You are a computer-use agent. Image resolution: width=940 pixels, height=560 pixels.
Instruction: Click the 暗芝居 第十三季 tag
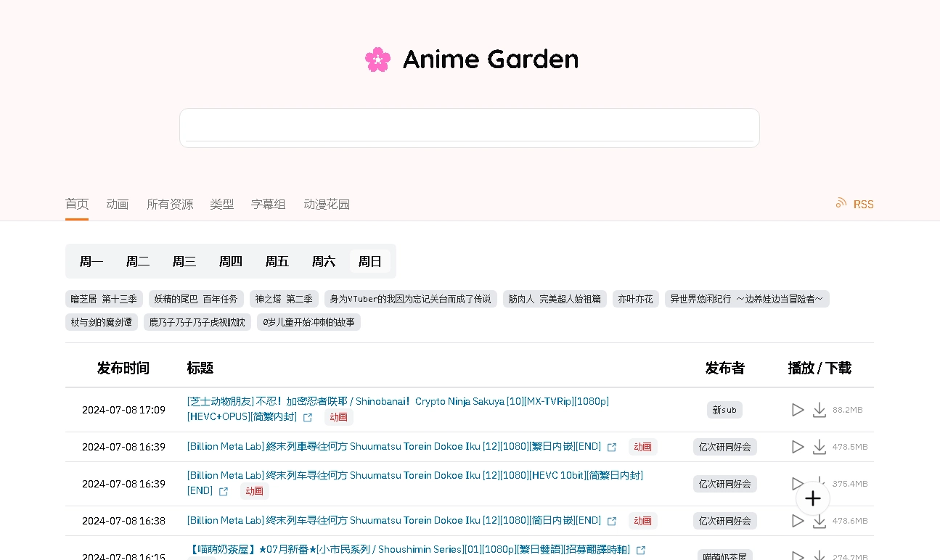pos(104,299)
